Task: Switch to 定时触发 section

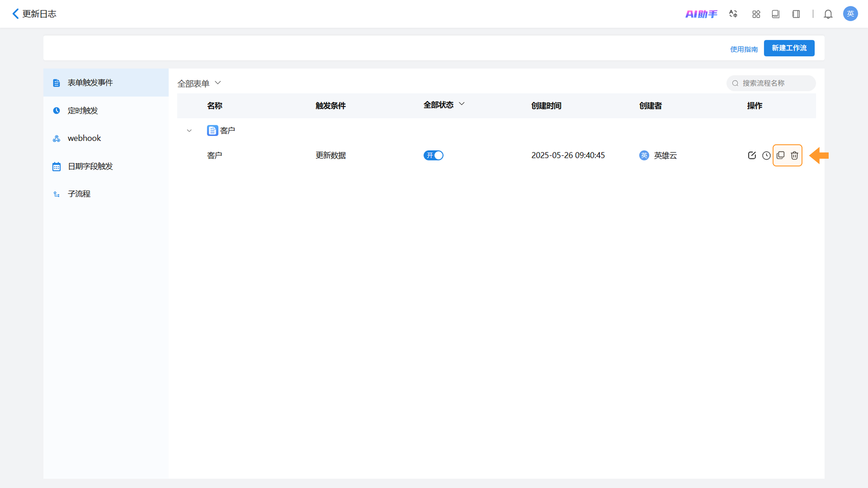Action: 106,111
